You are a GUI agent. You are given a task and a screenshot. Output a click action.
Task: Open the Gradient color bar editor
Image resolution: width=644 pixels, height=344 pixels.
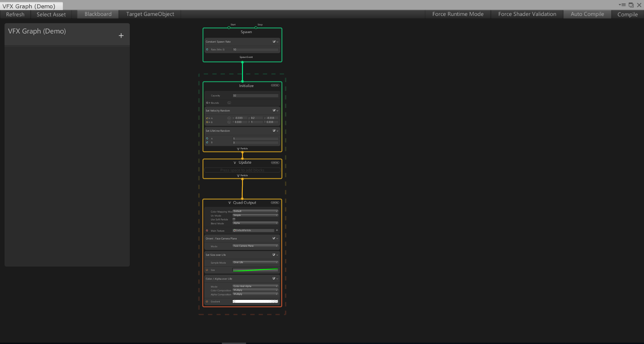255,301
